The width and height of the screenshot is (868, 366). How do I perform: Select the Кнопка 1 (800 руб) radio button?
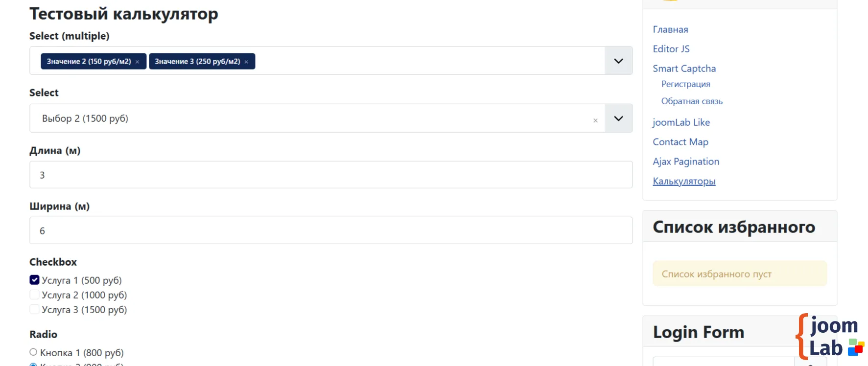33,352
